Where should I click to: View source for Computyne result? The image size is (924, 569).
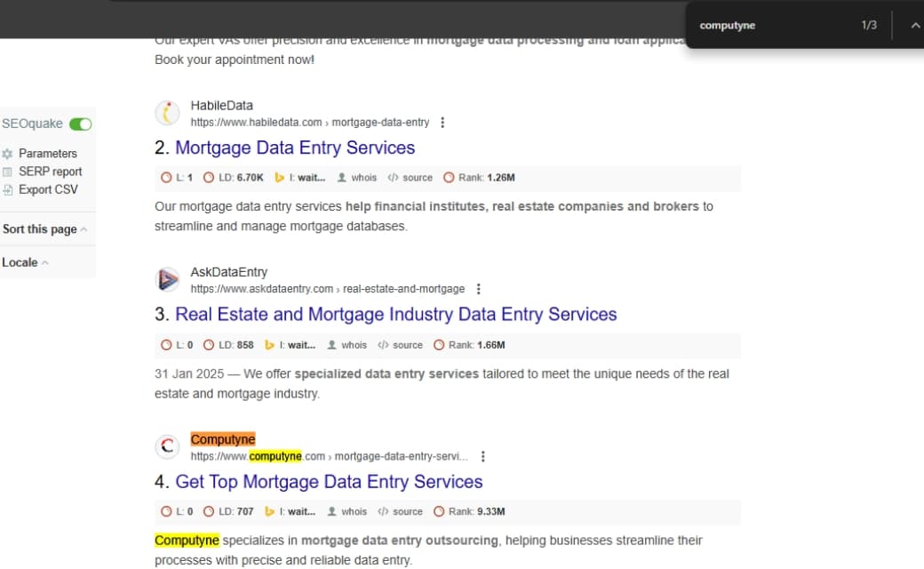coord(400,512)
